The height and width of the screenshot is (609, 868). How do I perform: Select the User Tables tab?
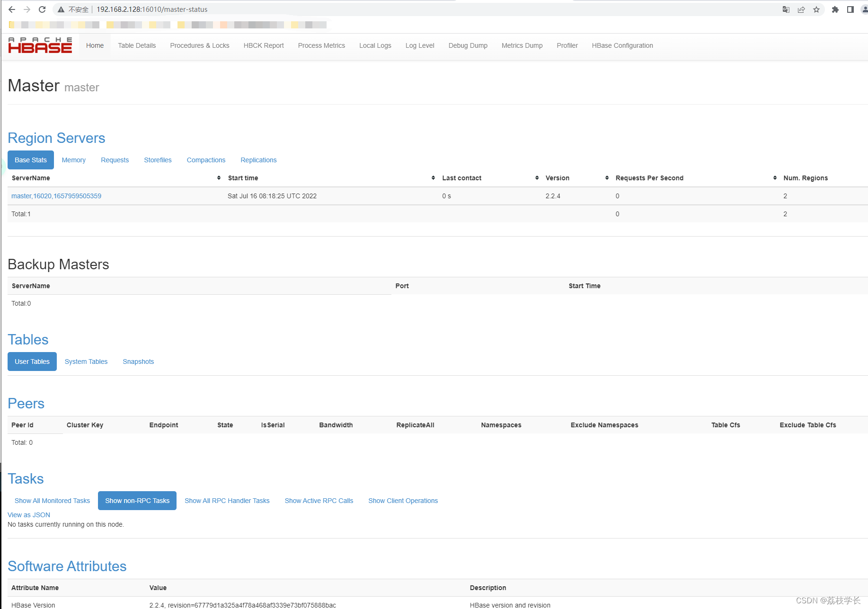pos(32,362)
